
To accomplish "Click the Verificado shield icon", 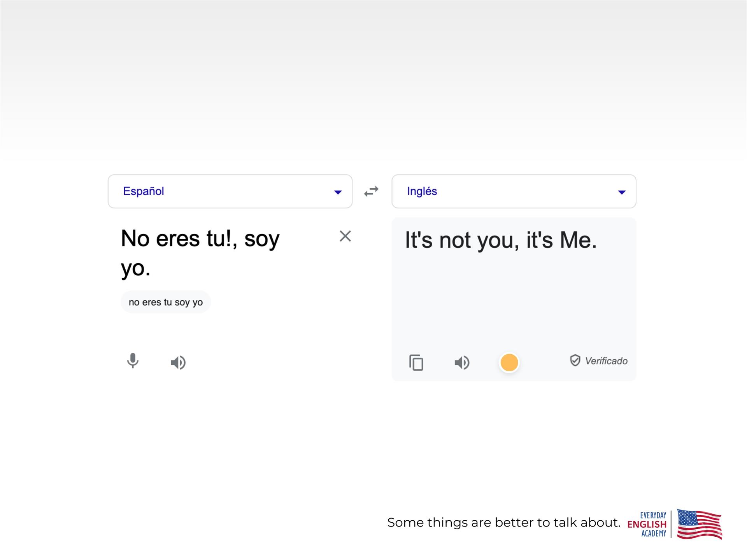I will pyautogui.click(x=575, y=360).
